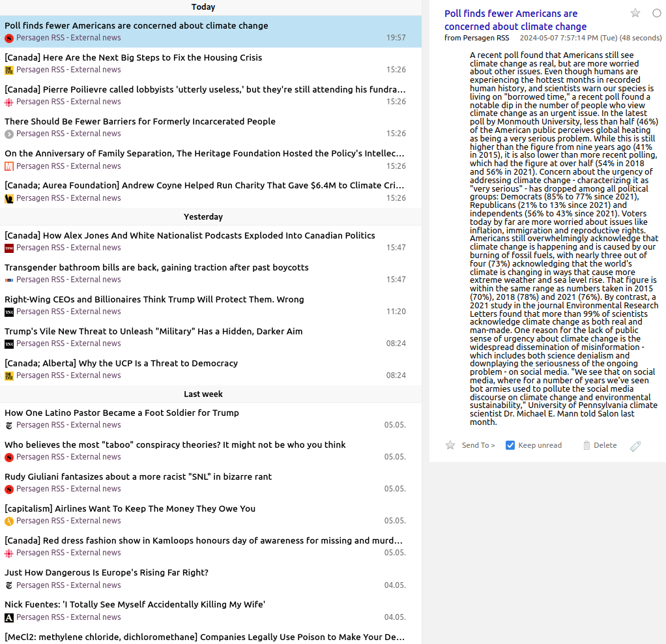Click the 11:20 timestamp on the Right-Wing CEOs row
666x644 pixels.
(396, 312)
